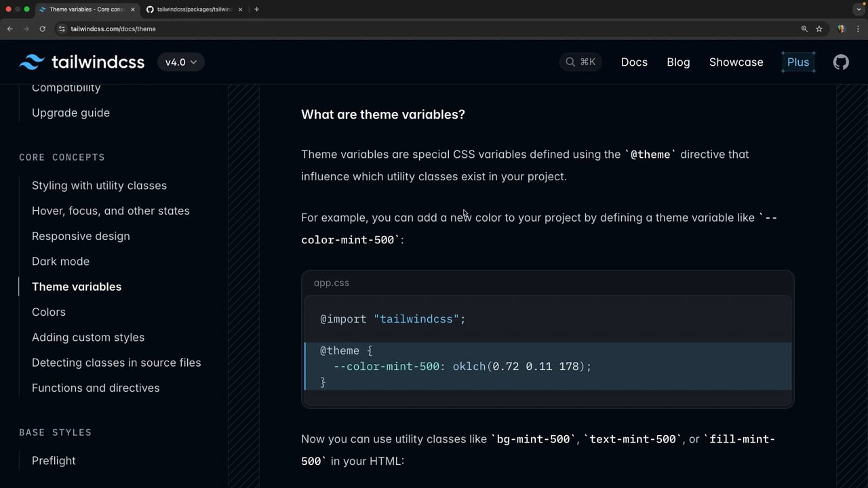
Task: Open the GitHub icon in site header
Action: pos(841,62)
